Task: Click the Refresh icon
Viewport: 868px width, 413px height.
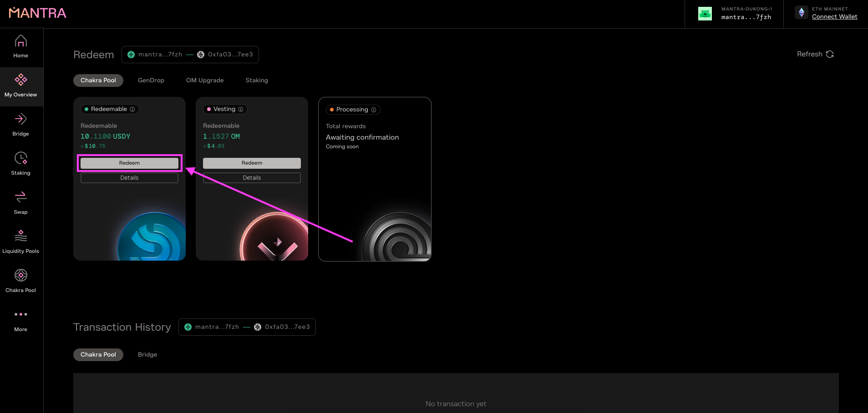Action: click(829, 54)
